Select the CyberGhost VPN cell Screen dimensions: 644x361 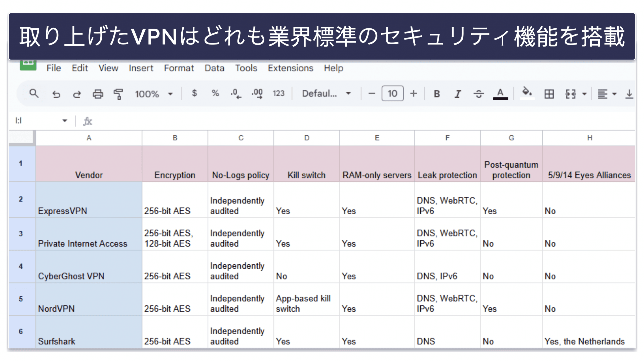89,266
